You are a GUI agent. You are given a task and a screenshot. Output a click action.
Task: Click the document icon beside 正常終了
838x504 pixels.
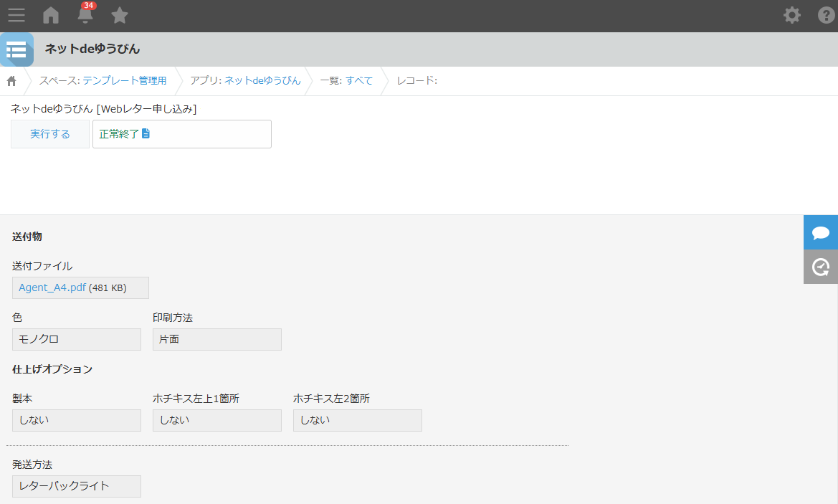(x=146, y=133)
